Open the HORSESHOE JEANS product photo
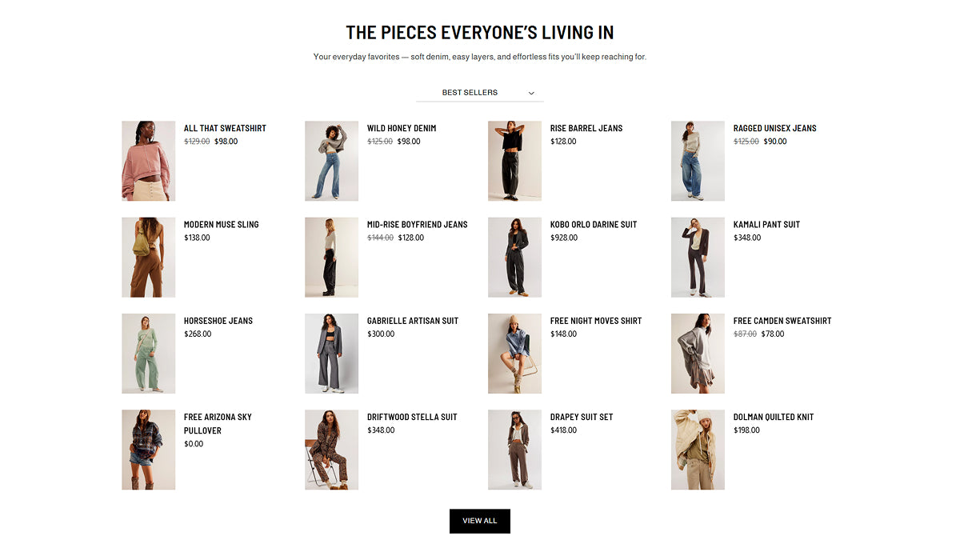 tap(148, 354)
